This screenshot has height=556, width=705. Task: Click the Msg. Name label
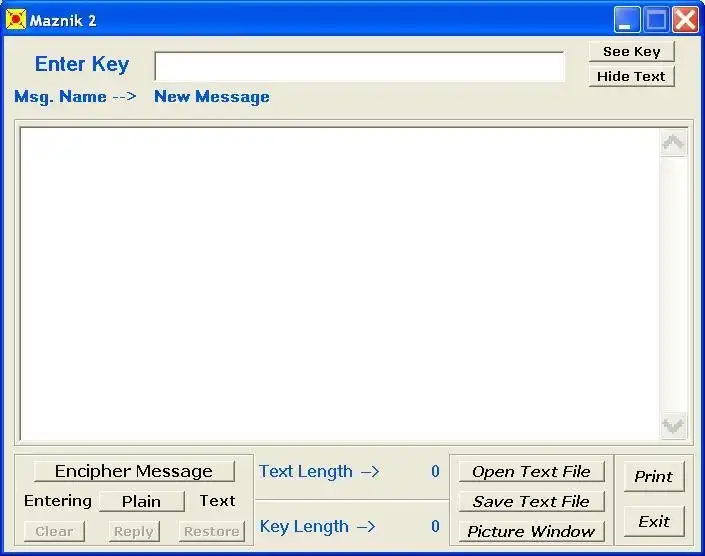(x=75, y=97)
